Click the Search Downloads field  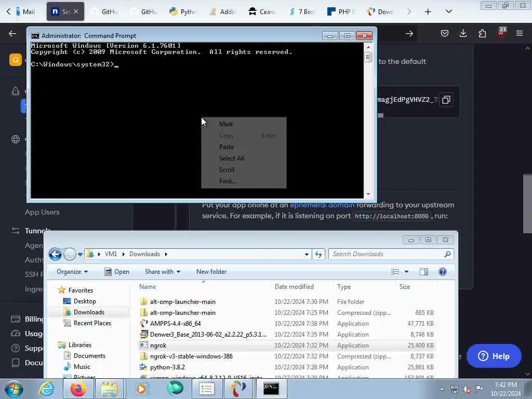coord(391,254)
